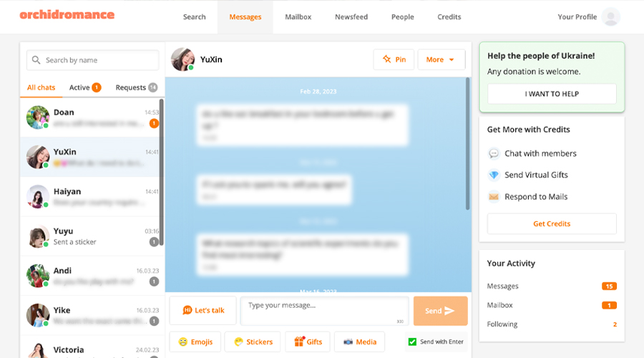Screen dimensions: 644x358
Task: Toggle Send with Enter checkbox
Action: point(412,342)
